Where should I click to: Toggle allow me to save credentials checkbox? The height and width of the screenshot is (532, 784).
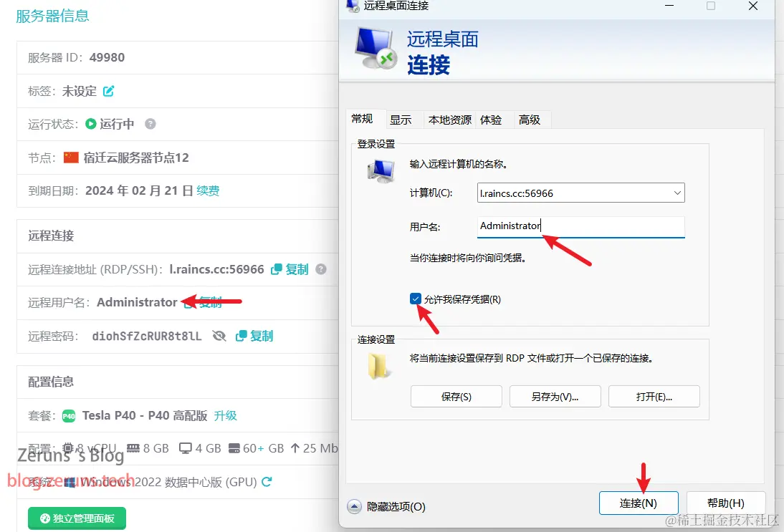tap(416, 299)
